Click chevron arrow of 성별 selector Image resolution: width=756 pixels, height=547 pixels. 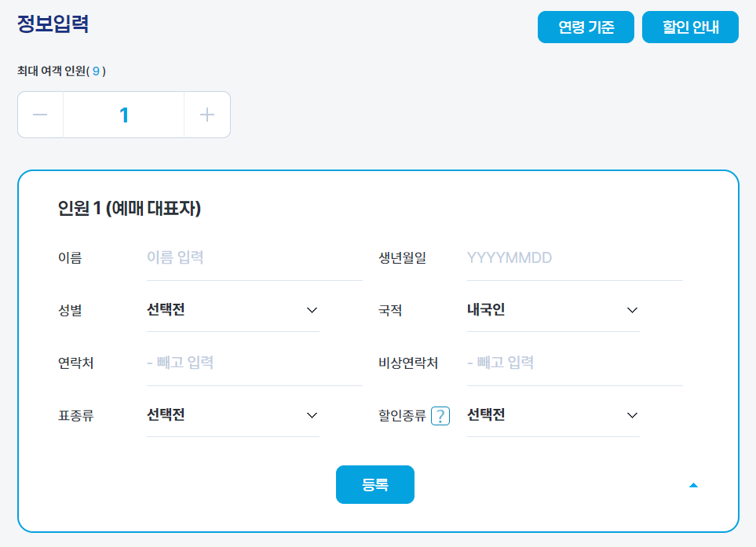(312, 310)
